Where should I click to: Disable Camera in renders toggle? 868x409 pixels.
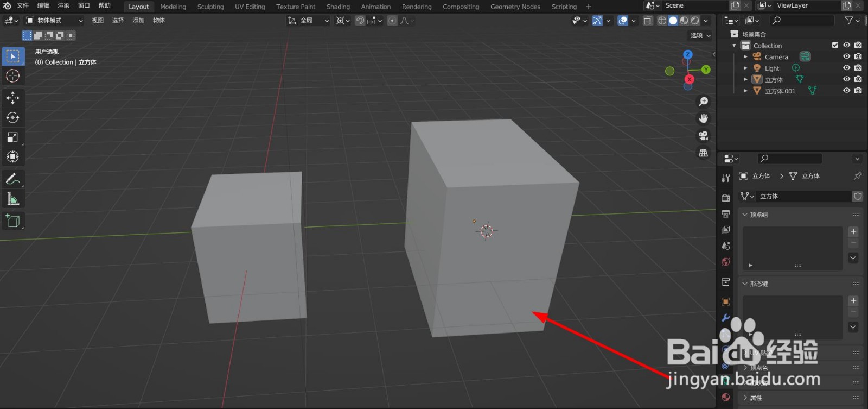(858, 56)
